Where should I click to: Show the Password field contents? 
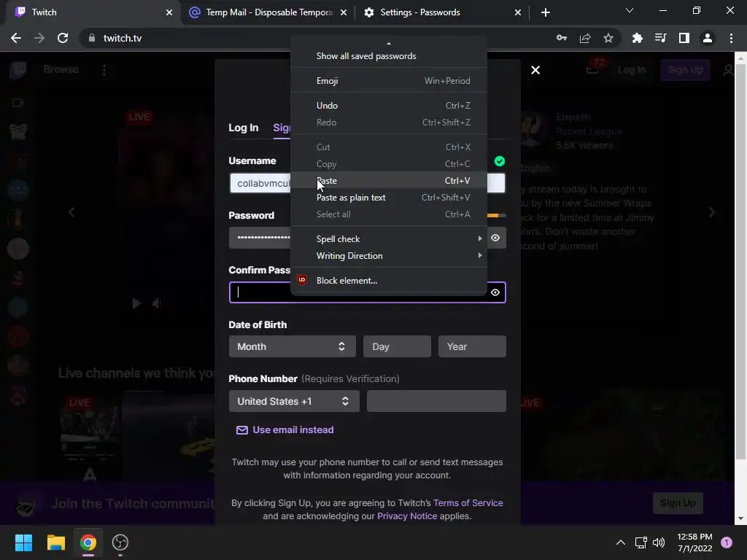tap(495, 238)
